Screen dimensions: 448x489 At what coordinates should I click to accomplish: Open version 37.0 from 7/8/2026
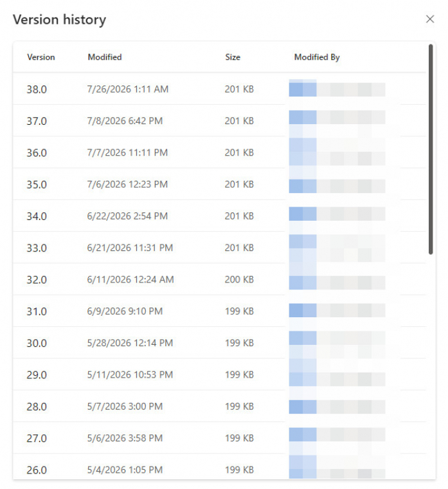[219, 121]
